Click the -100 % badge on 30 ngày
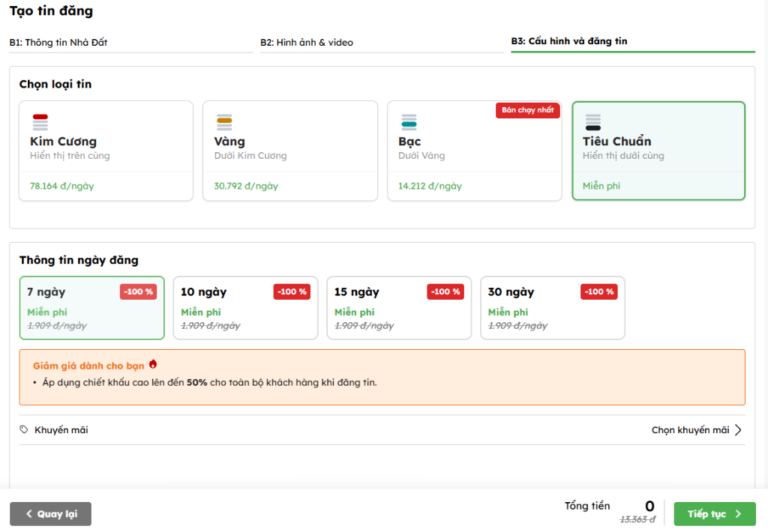768x532 pixels. (598, 291)
